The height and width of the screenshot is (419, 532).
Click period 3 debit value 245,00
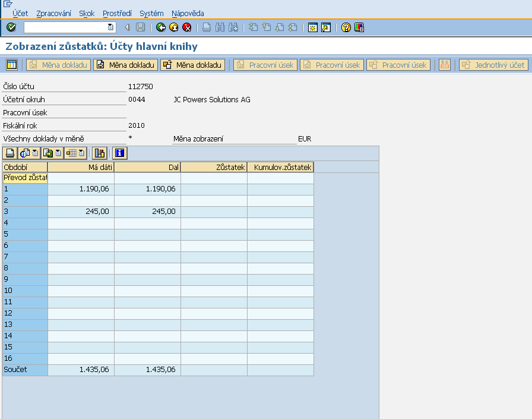[97, 211]
